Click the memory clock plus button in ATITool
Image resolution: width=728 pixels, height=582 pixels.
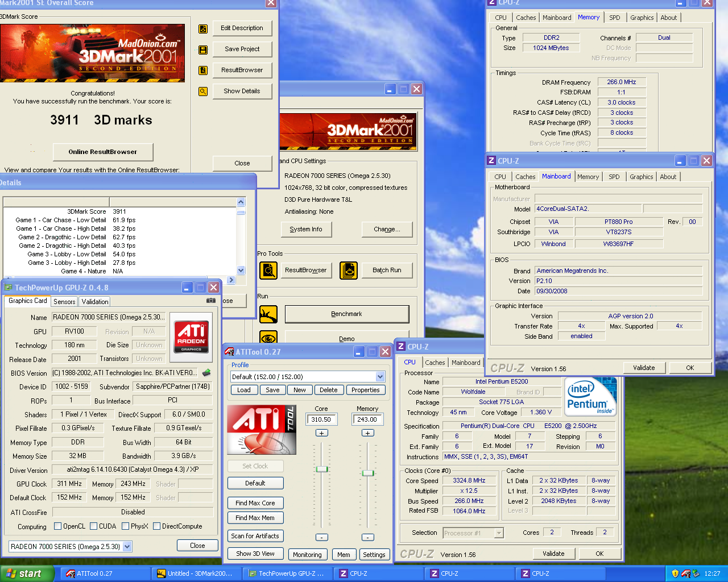click(368, 433)
